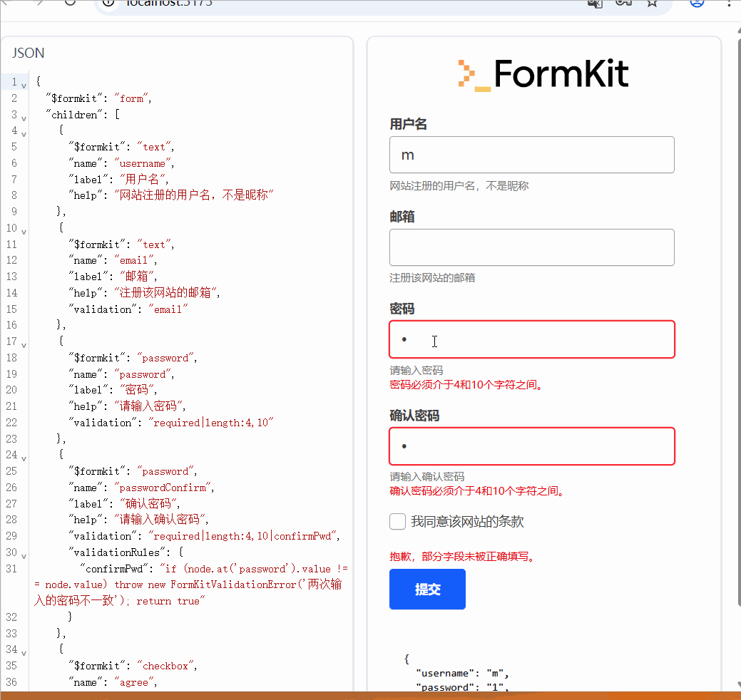Focus the 用户名 input containing m
This screenshot has height=700, width=741.
(x=531, y=155)
